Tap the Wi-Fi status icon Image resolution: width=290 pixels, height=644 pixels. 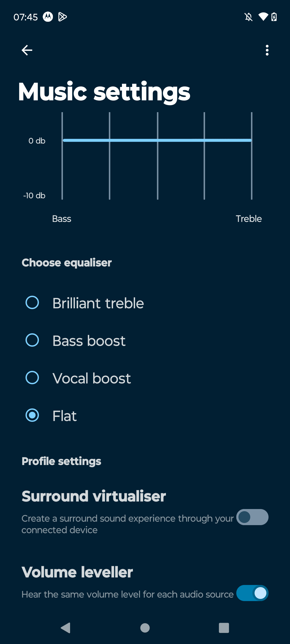click(263, 17)
